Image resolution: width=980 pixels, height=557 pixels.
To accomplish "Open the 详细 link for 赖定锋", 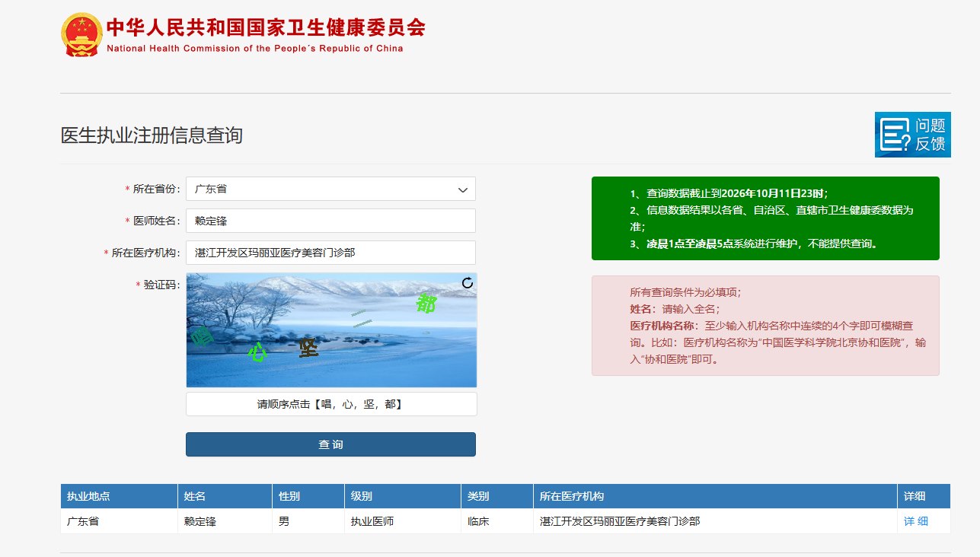I will pos(916,521).
